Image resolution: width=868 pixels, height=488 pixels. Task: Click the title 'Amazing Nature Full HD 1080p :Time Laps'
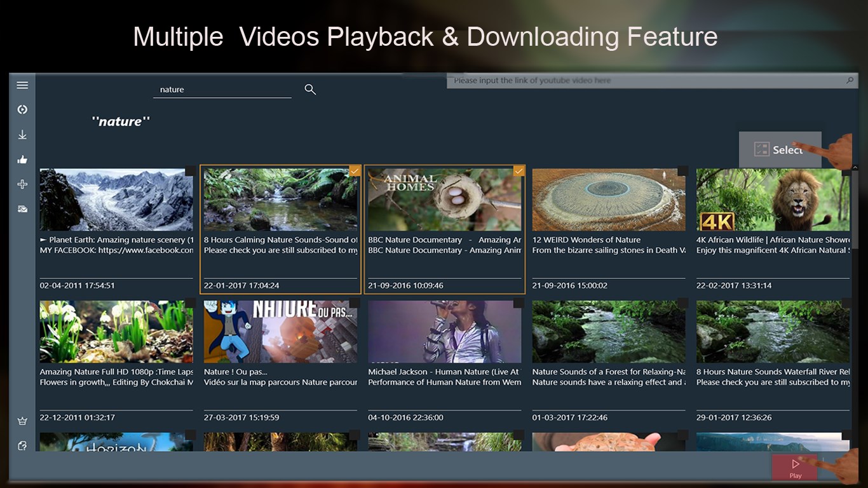[x=117, y=372]
